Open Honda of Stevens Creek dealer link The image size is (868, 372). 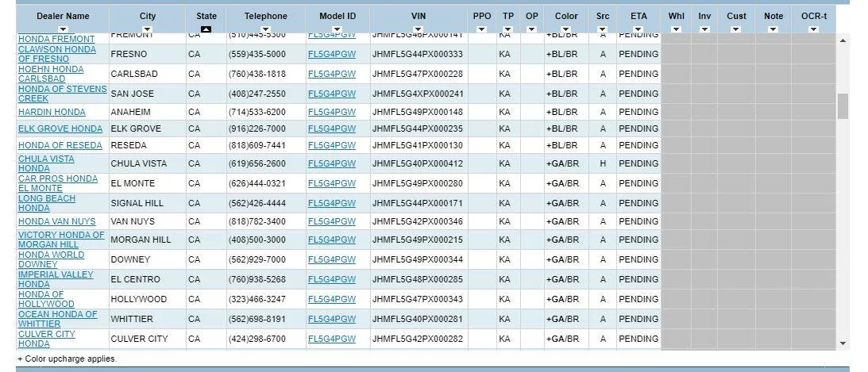[x=63, y=94]
